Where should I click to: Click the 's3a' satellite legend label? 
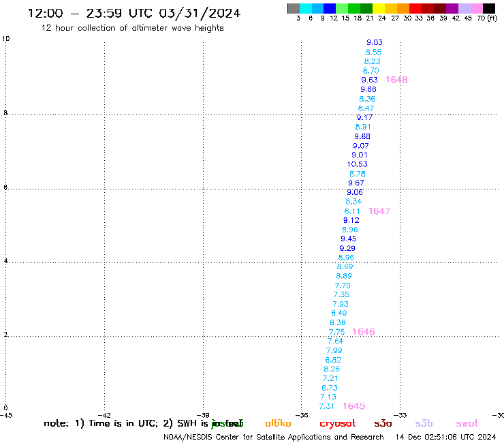pos(383,423)
